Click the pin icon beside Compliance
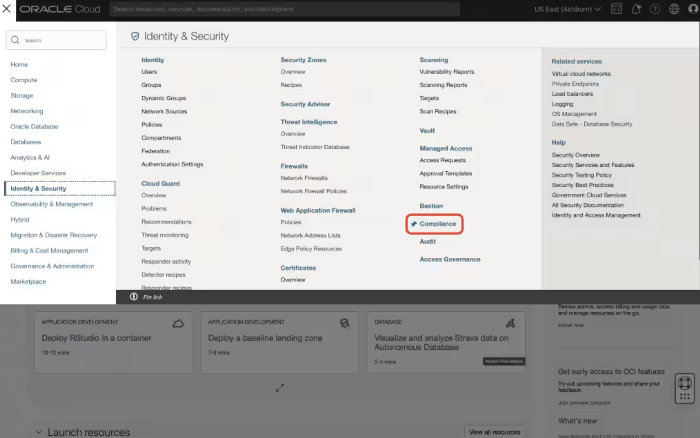700x438 pixels. coord(414,224)
